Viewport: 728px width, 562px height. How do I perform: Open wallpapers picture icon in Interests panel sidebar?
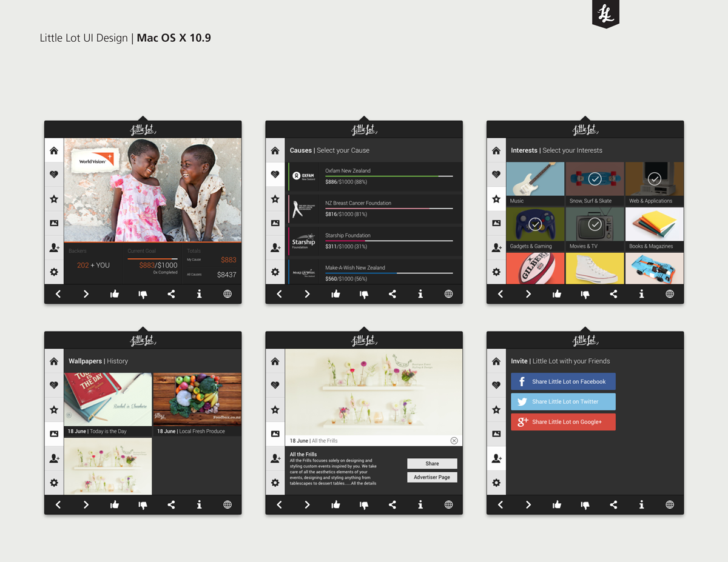(x=496, y=223)
